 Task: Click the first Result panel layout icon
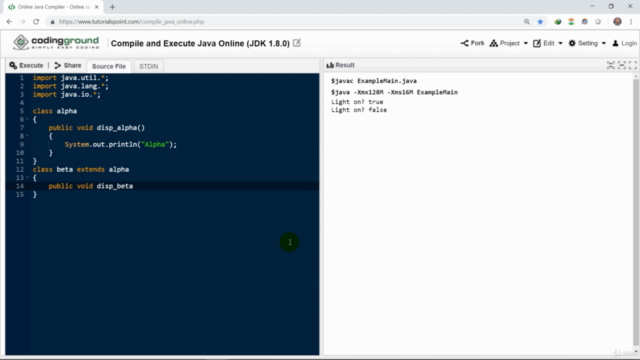click(x=611, y=65)
